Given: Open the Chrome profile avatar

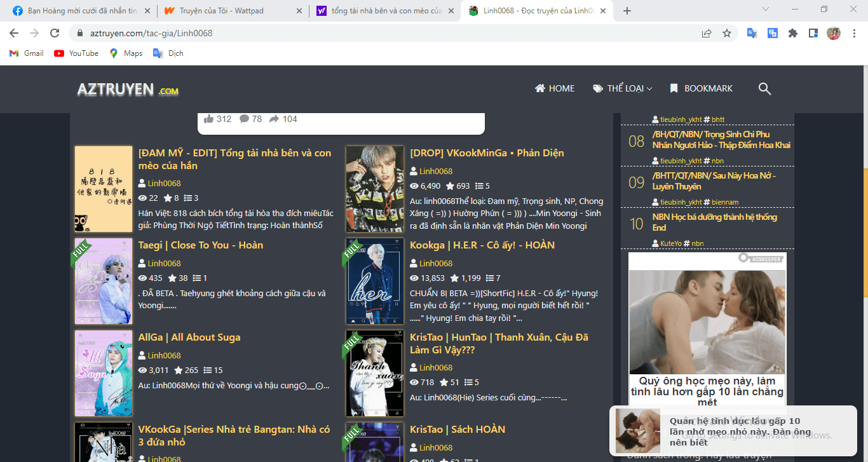Looking at the screenshot, I should coord(833,34).
